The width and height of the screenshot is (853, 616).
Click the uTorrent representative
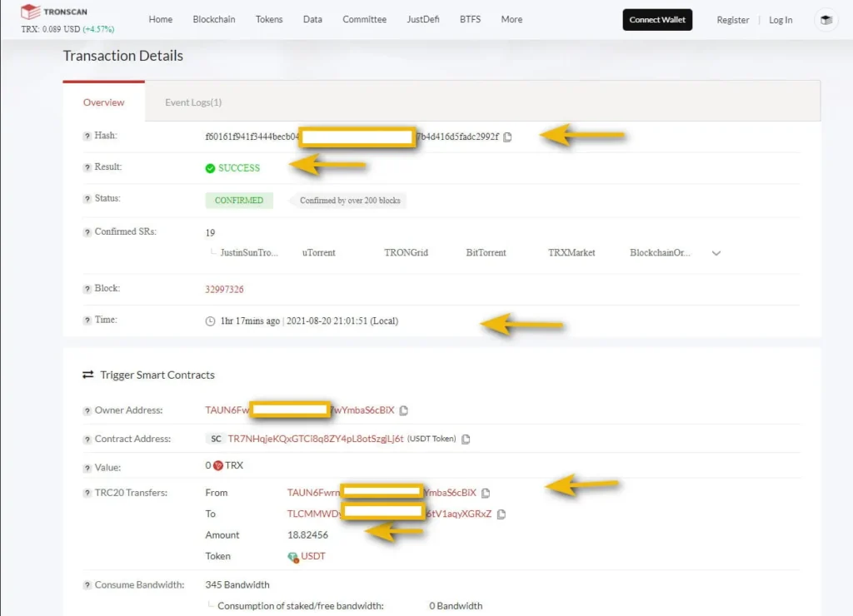(x=319, y=253)
